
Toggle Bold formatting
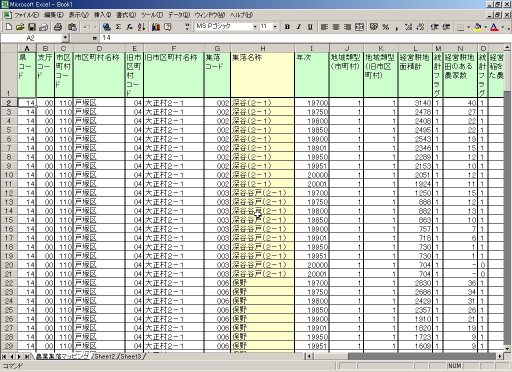tap(287, 27)
